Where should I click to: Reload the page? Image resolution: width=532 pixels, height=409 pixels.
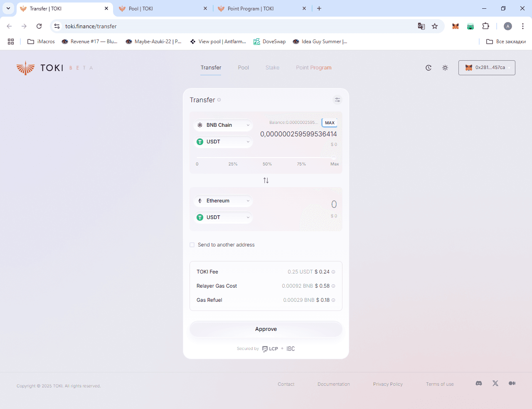pyautogui.click(x=39, y=26)
